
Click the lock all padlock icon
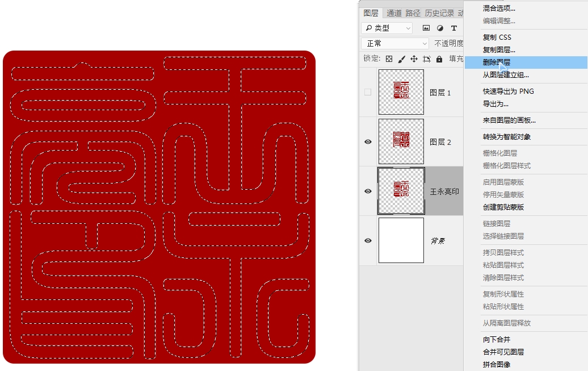point(439,59)
